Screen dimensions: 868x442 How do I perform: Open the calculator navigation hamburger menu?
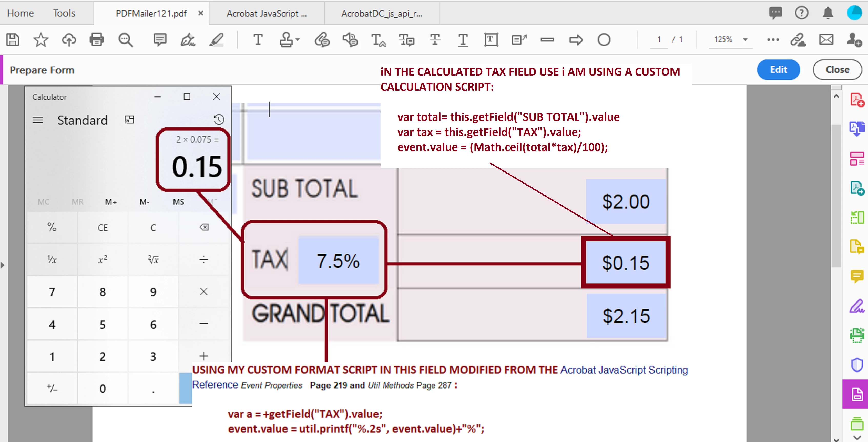coord(38,120)
